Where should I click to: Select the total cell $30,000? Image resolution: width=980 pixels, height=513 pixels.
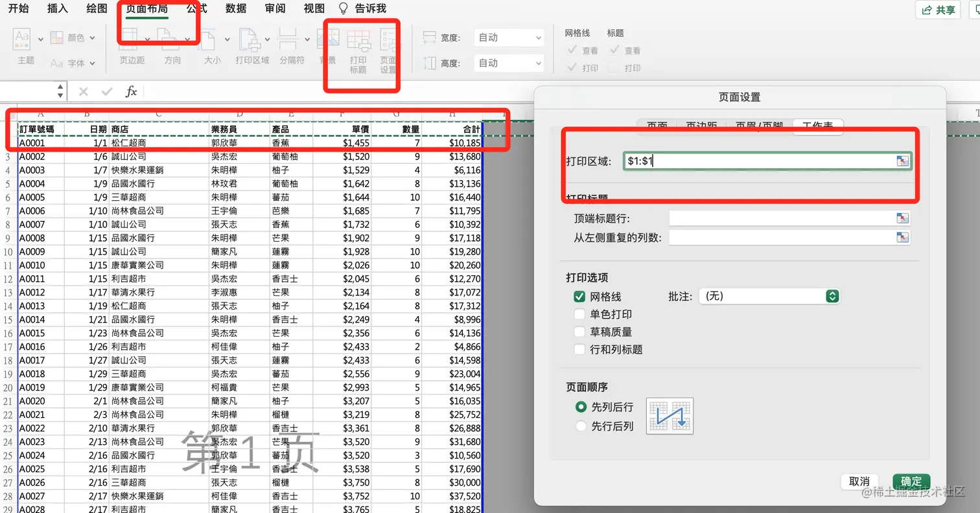pos(452,483)
